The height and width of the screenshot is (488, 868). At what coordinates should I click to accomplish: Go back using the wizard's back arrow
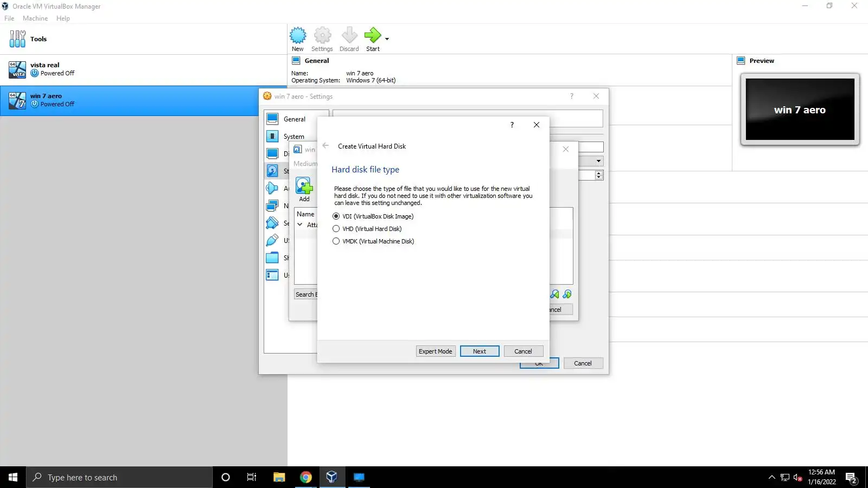click(325, 146)
